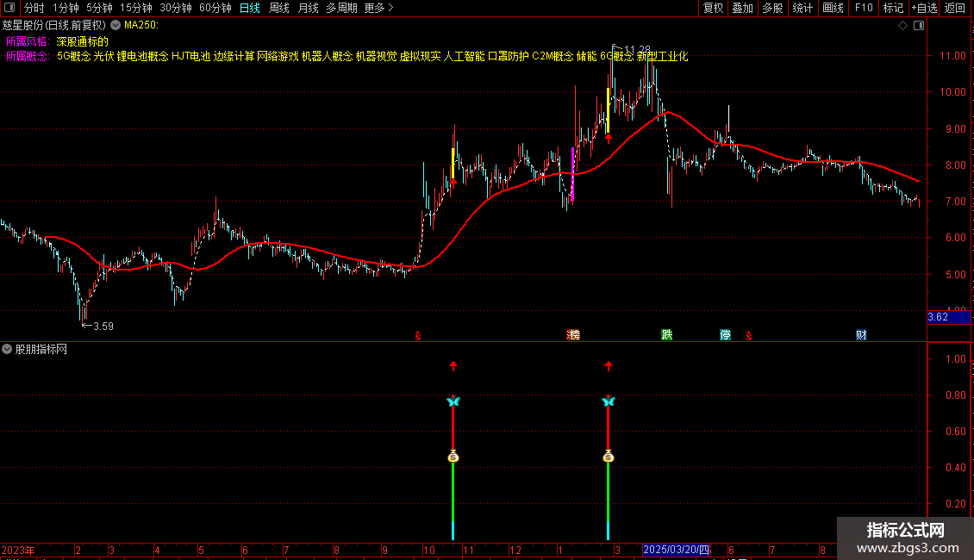Click the 慈星股份 stock title

(x=54, y=26)
